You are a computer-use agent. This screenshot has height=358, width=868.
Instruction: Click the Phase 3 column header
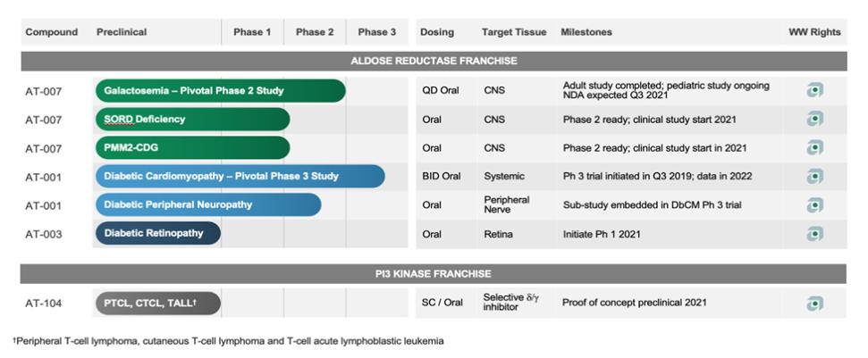377,32
